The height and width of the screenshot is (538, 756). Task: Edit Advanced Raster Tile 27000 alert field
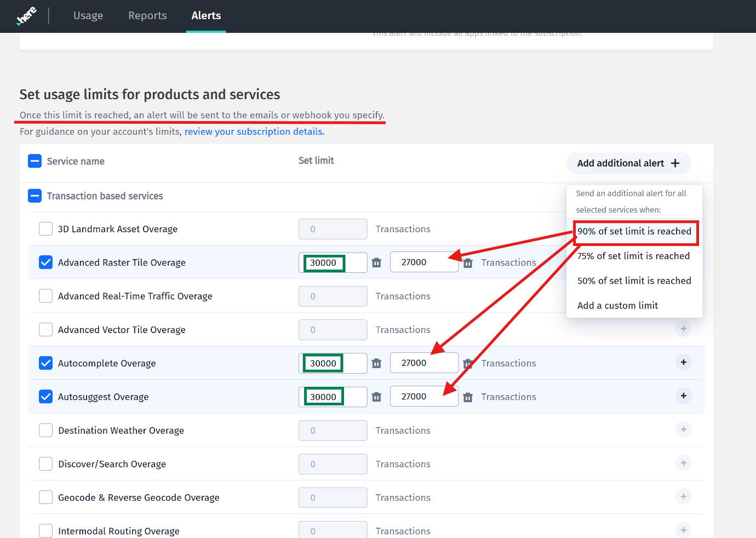pyautogui.click(x=424, y=262)
